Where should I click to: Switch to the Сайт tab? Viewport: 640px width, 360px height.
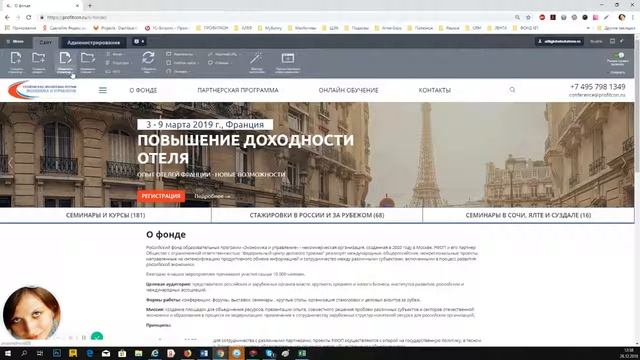pyautogui.click(x=46, y=42)
